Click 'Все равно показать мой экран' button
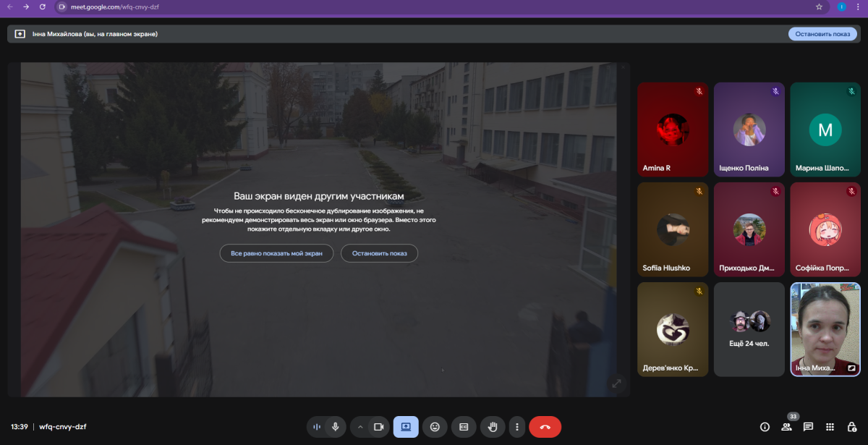This screenshot has width=868, height=445. pyautogui.click(x=276, y=253)
